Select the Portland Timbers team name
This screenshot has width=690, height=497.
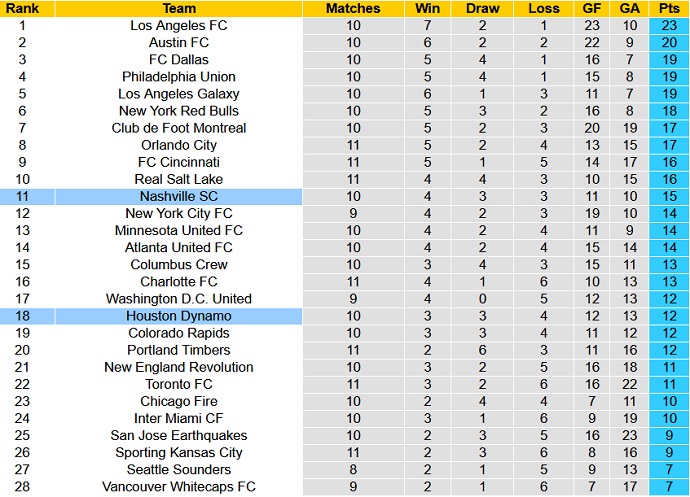179,350
